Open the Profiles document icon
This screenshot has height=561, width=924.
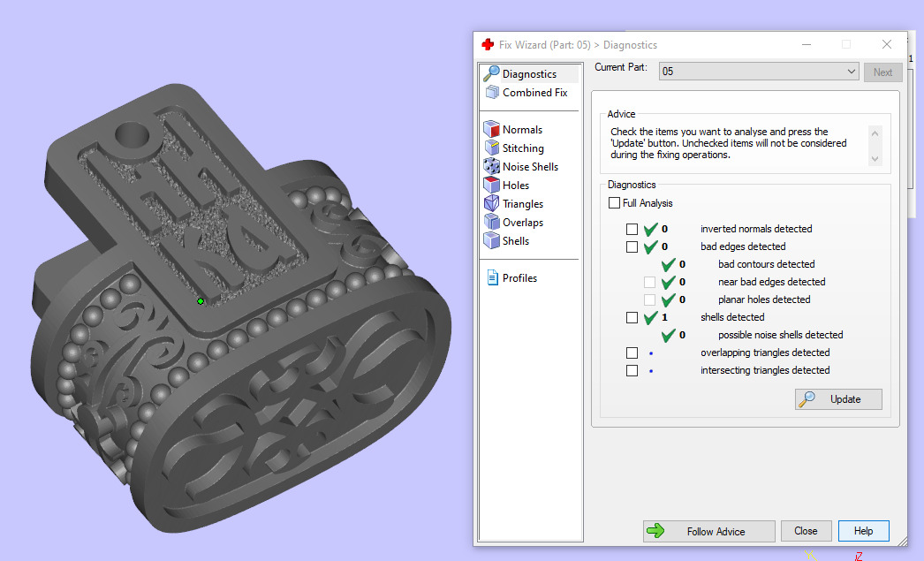point(493,277)
